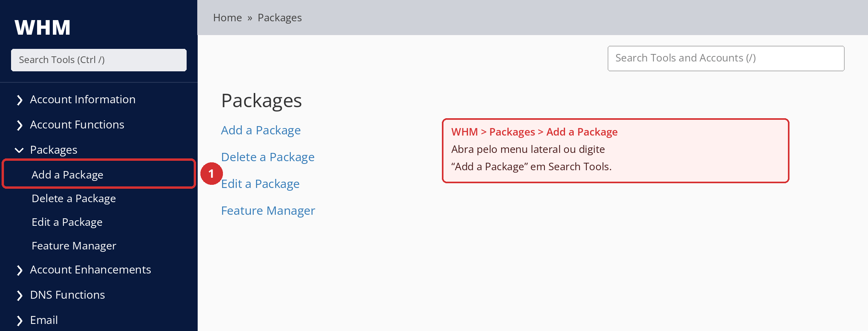Open Edit a Package link in main content
The height and width of the screenshot is (331, 868).
[260, 184]
